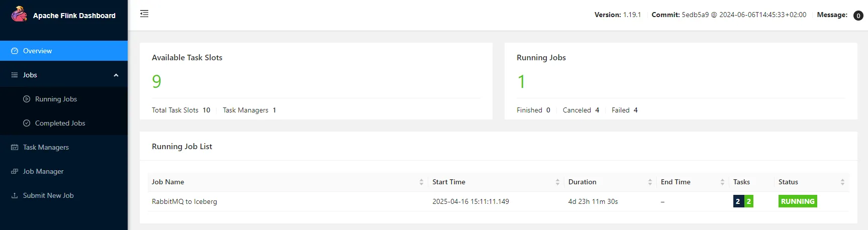868x230 pixels.
Task: Open the Running Jobs sidebar item
Action: (x=64, y=99)
